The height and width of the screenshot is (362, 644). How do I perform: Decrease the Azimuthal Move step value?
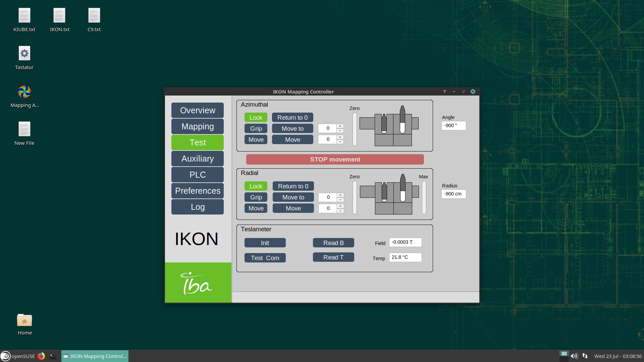pos(340,142)
